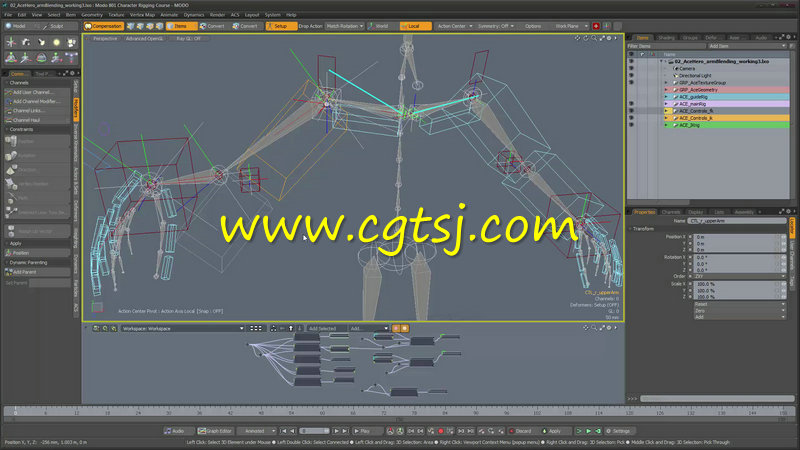Click Add Channel Modifier button
800x450 pixels.
point(37,102)
